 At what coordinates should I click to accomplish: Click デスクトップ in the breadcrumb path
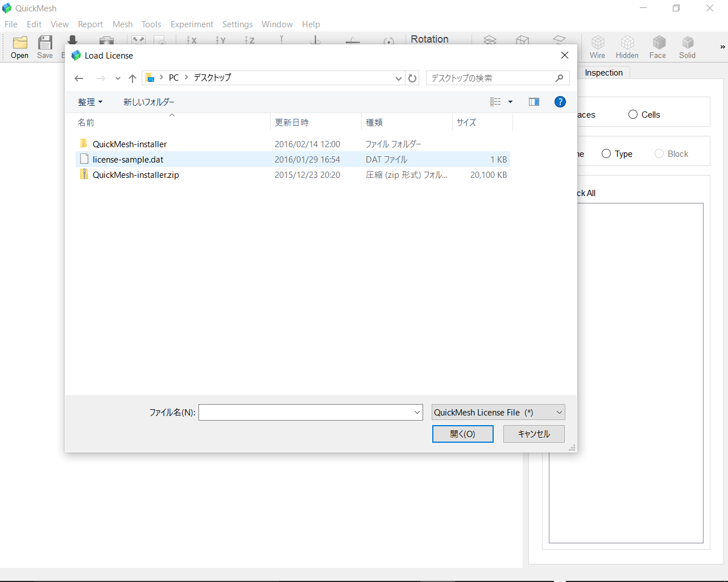pyautogui.click(x=212, y=78)
